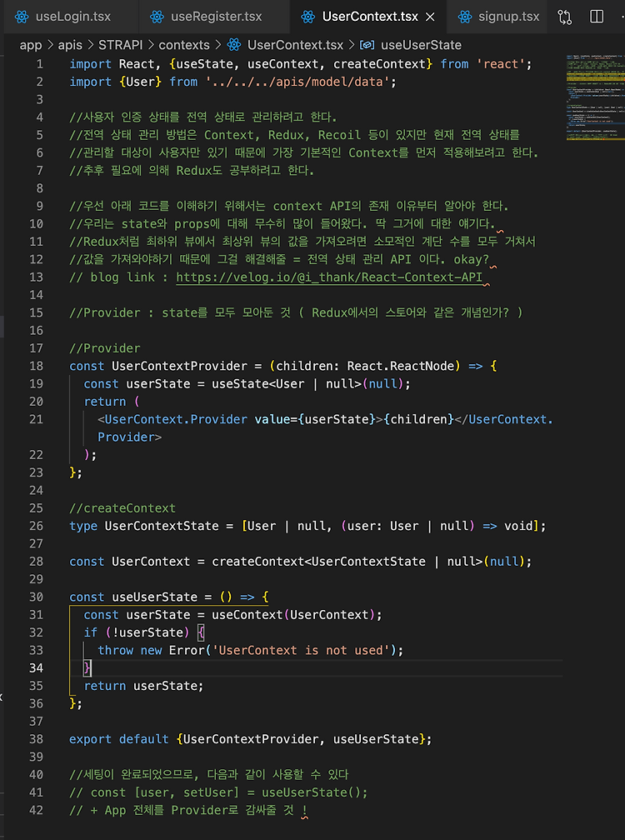Click the closing brace on line 34
The image size is (625, 840).
pos(87,667)
